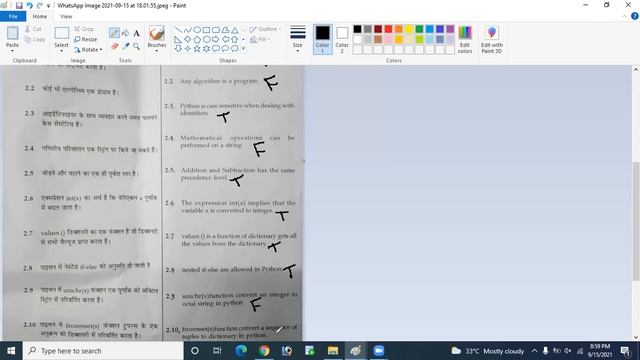Choose the Right arrow shape
The image size is (640, 360).
point(216,40)
